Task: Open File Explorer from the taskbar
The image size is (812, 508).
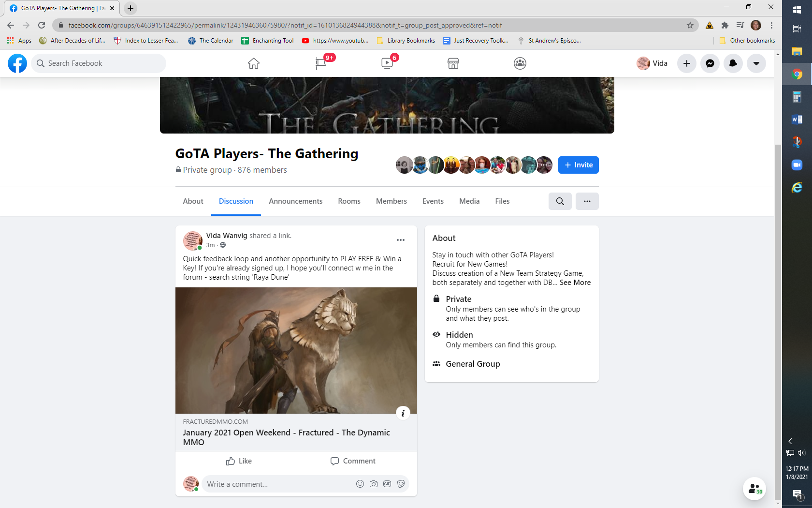Action: click(x=797, y=51)
